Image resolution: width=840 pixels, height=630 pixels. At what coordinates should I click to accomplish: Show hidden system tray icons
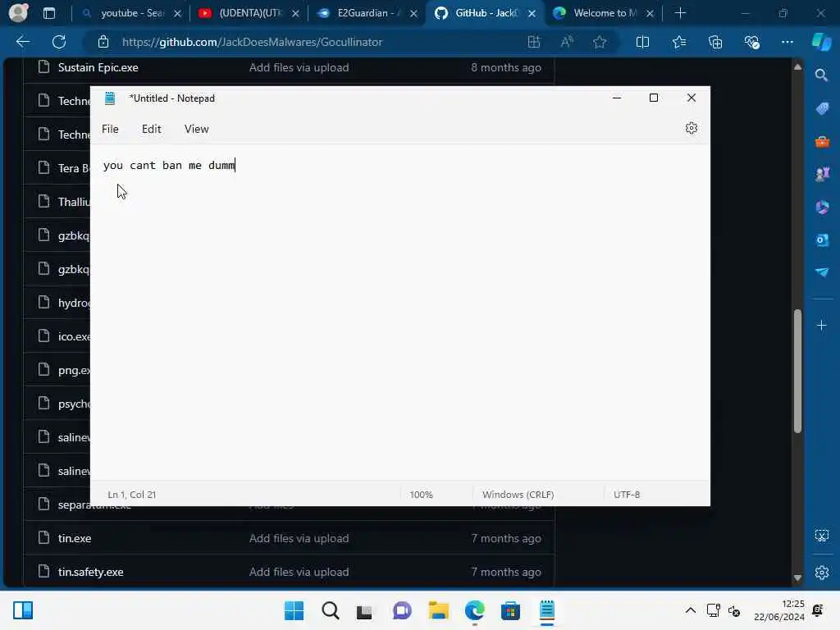coord(690,610)
